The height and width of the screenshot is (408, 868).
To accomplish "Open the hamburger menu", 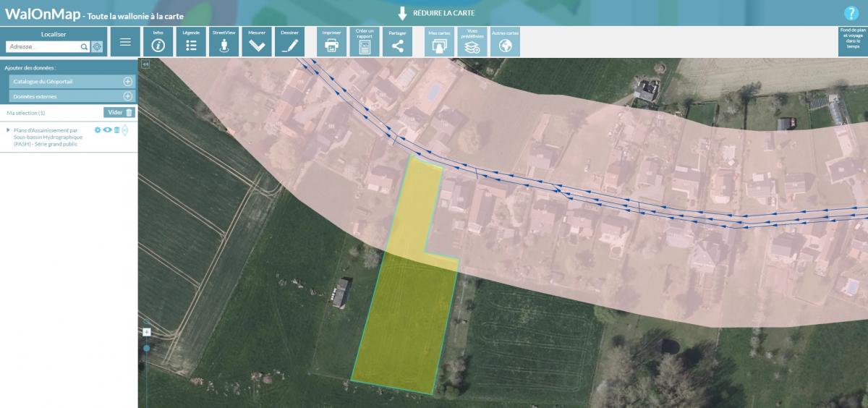I will (x=125, y=42).
